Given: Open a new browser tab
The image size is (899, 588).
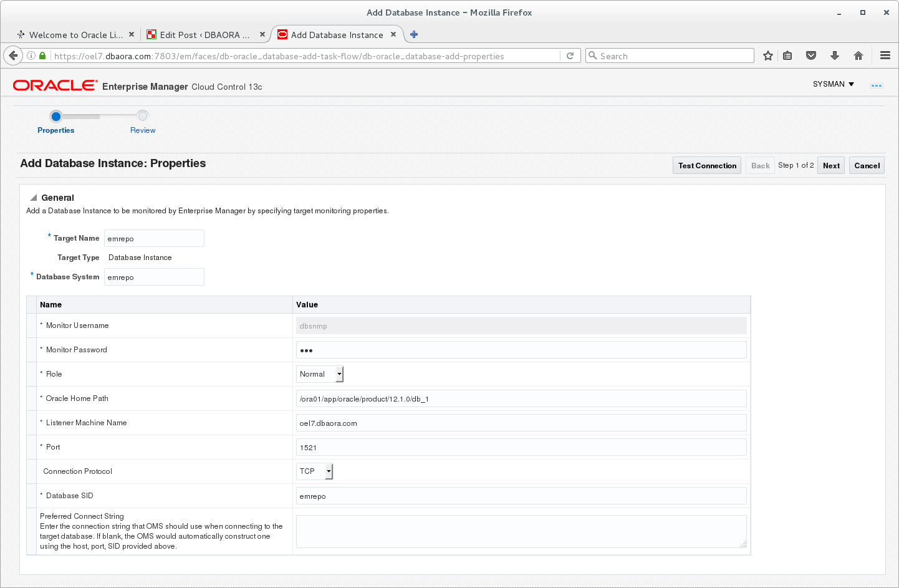Looking at the screenshot, I should tap(414, 34).
